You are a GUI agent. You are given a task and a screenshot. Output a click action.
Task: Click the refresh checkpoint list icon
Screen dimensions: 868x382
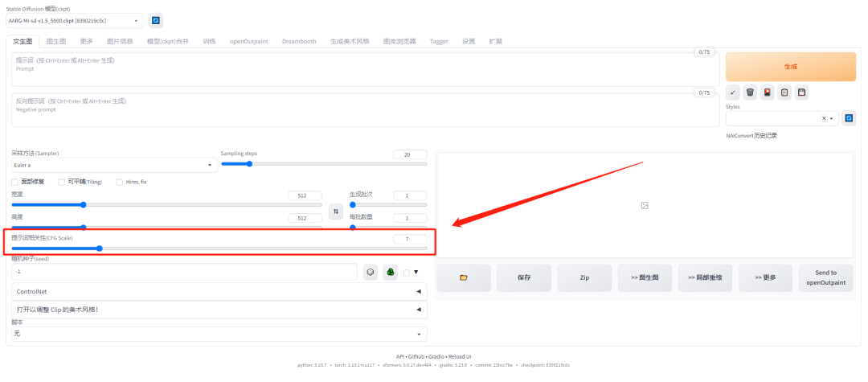pyautogui.click(x=156, y=20)
